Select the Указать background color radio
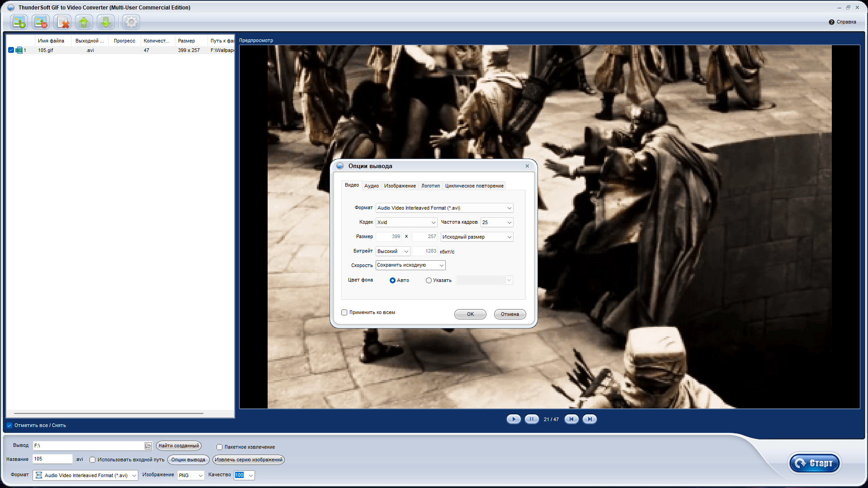Screen dimensions: 868x488 (x=429, y=281)
